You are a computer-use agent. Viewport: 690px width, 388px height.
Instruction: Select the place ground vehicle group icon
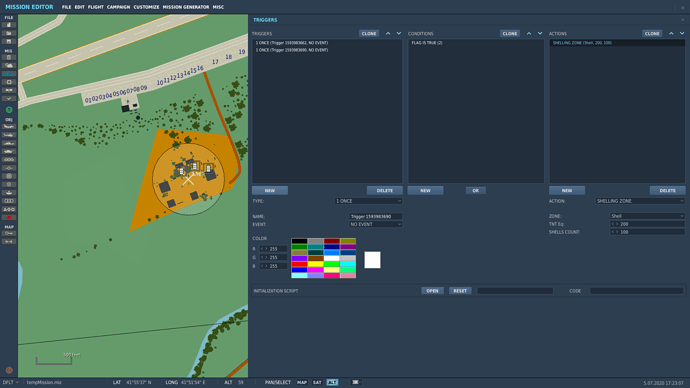(9, 152)
